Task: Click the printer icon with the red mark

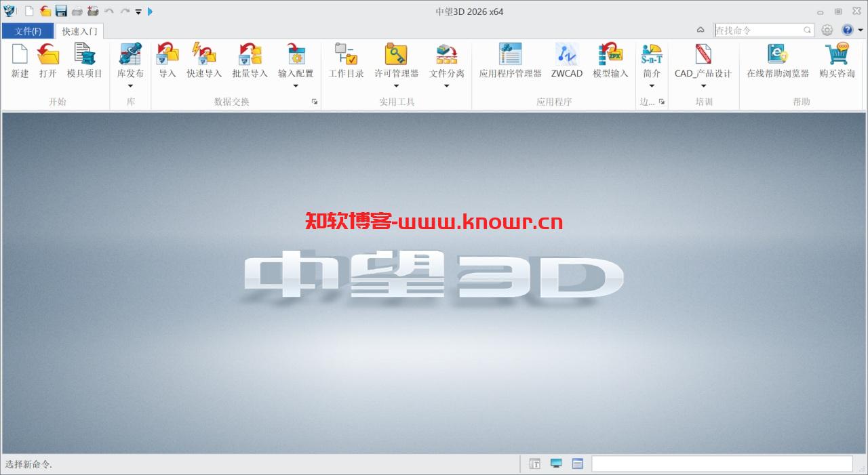Action: (x=93, y=11)
